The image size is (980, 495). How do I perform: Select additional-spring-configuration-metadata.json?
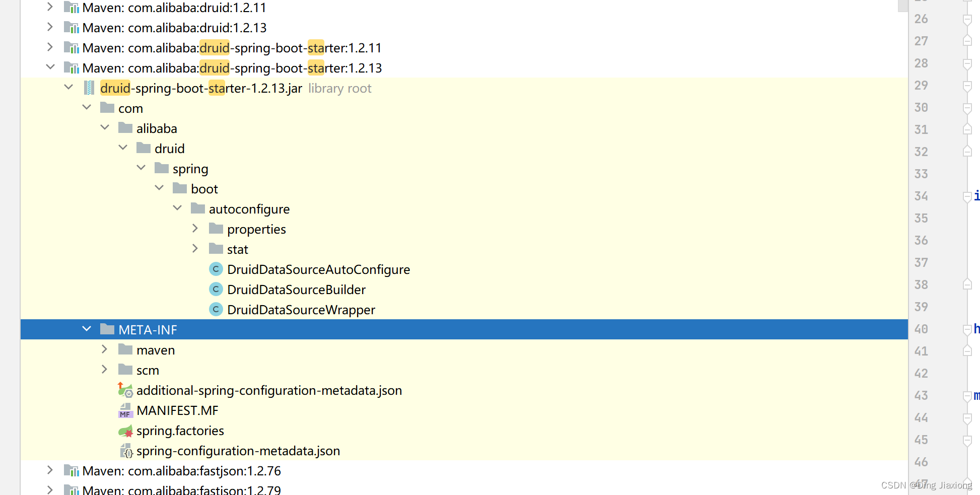(x=269, y=390)
